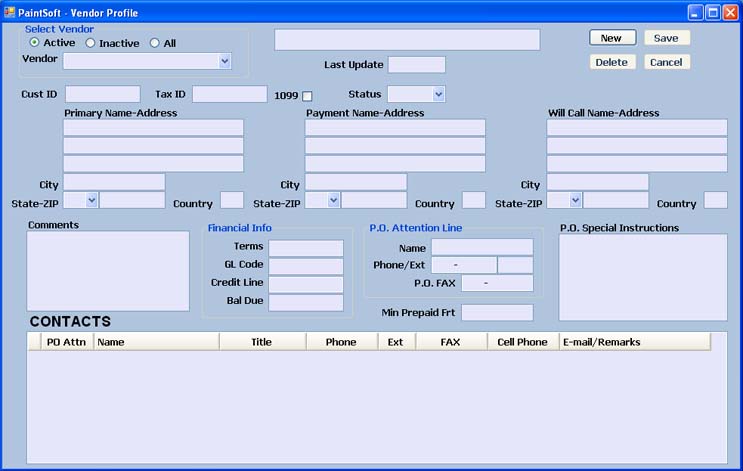Select the Active radio button
The image size is (743, 471).
point(34,42)
